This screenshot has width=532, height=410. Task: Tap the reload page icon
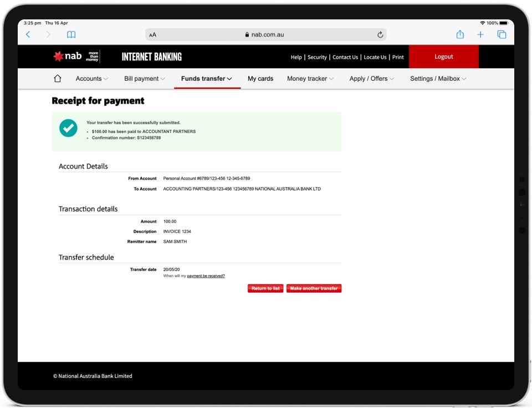click(x=380, y=34)
